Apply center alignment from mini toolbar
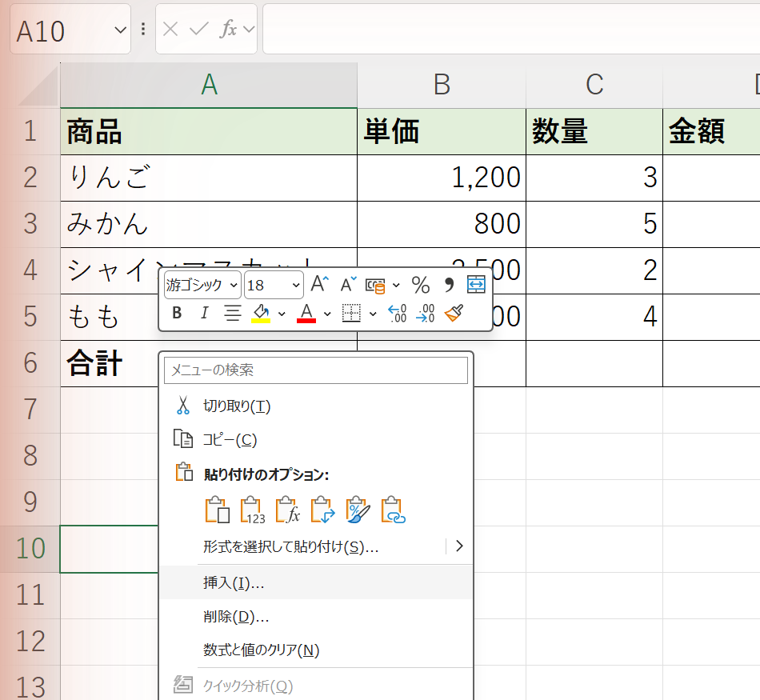The width and height of the screenshot is (760, 700). 233,313
